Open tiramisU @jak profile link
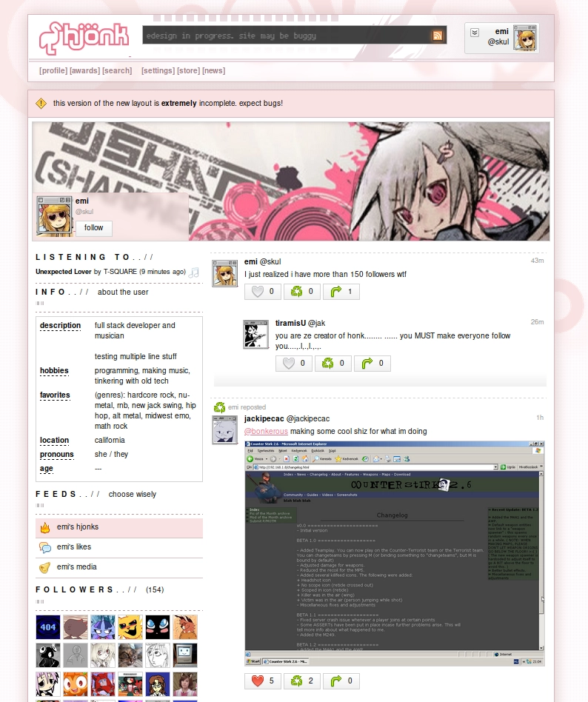The height and width of the screenshot is (702, 588). coord(300,323)
